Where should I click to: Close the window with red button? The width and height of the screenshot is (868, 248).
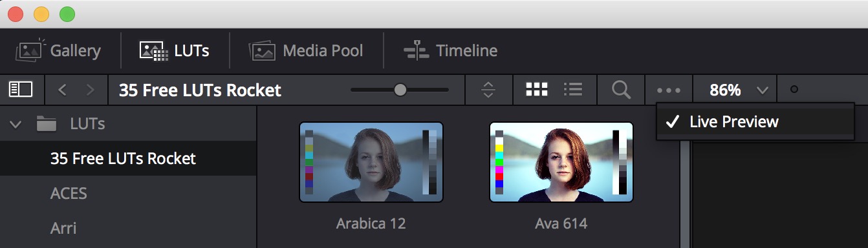(15, 14)
